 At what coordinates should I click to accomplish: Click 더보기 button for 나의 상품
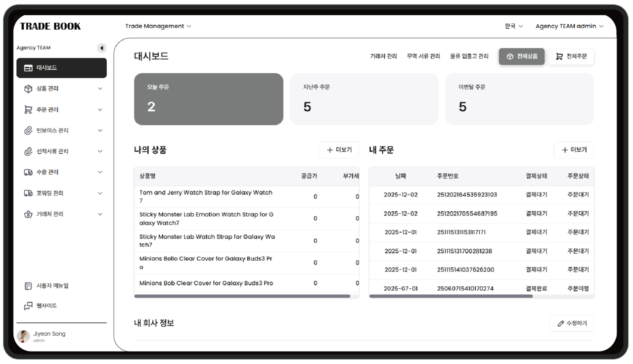(339, 150)
